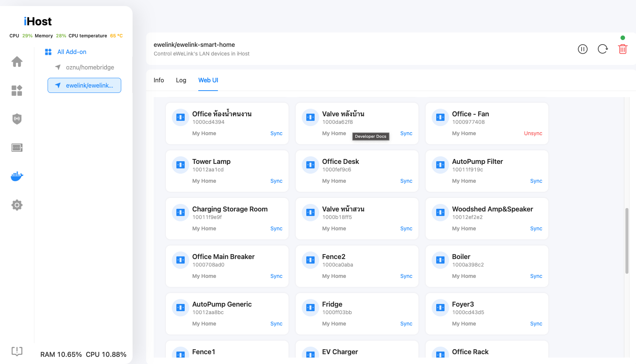Click the CPU 10.88% status text
636x364 pixels.
coord(106,355)
